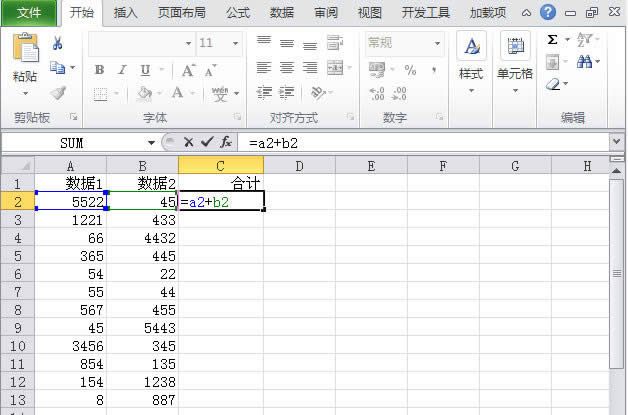Align text to bottom
This screenshot has width=628, height=415.
coord(310,44)
